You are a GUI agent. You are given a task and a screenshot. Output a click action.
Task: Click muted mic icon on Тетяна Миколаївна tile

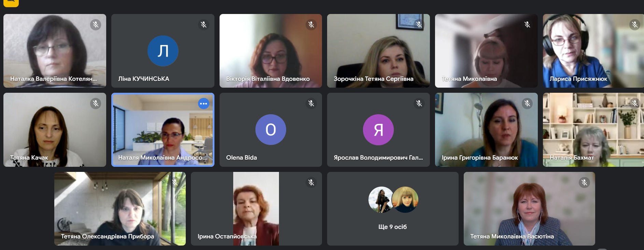[x=527, y=25]
